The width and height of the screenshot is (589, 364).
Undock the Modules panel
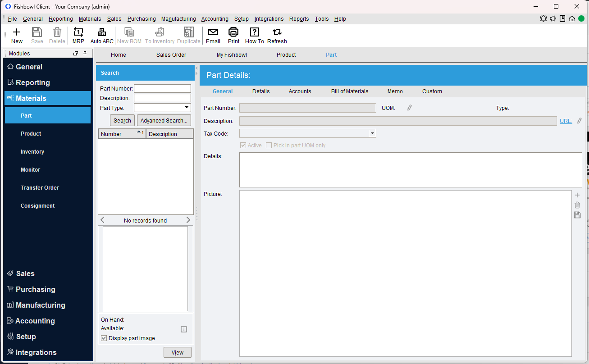[76, 53]
